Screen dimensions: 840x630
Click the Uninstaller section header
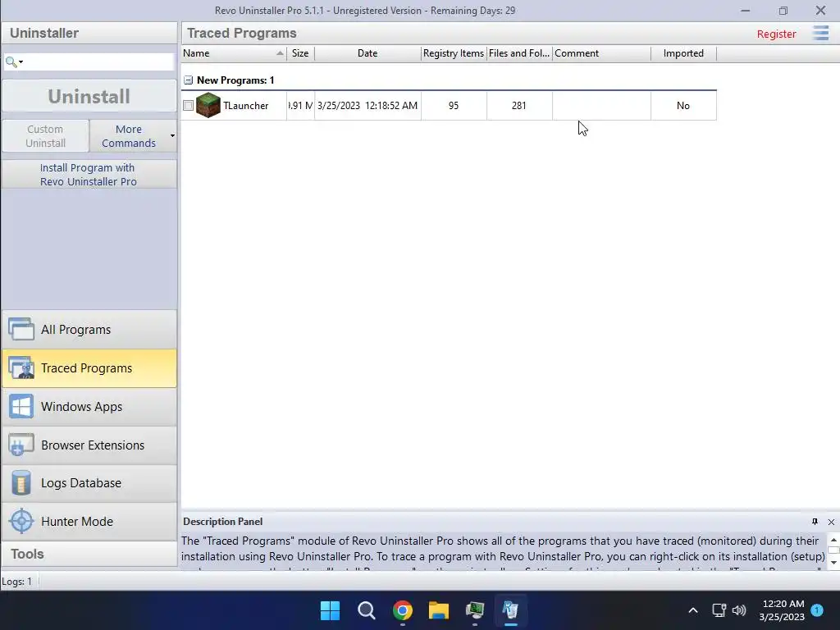pyautogui.click(x=89, y=33)
